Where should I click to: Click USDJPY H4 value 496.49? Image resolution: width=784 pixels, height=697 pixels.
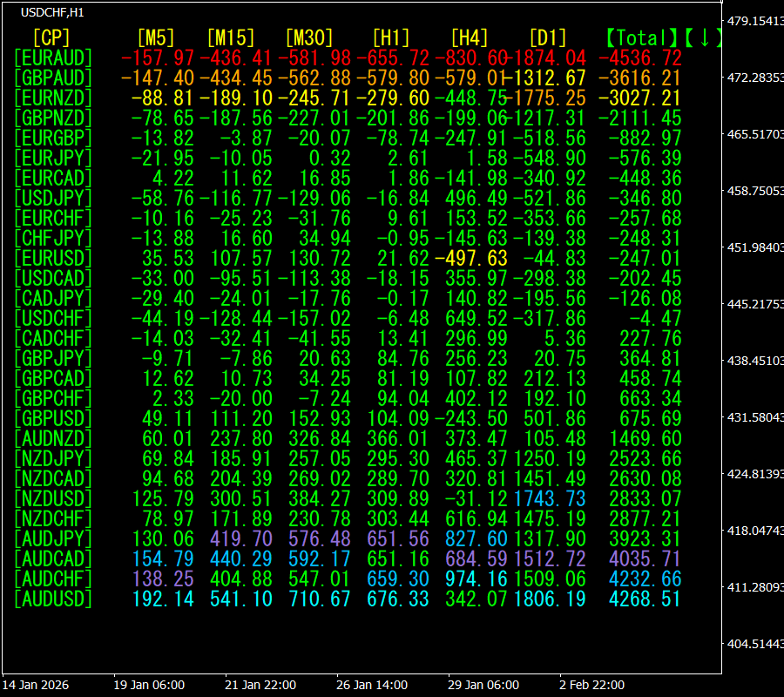[476, 198]
